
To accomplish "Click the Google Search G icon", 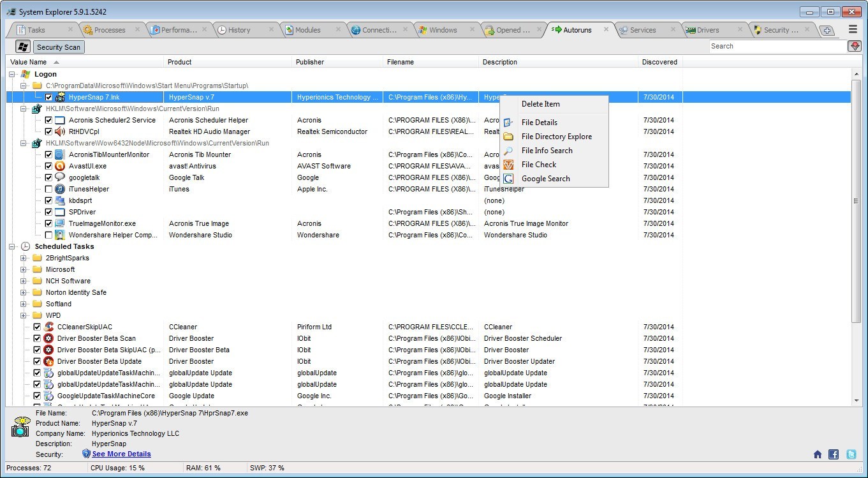I will (508, 179).
